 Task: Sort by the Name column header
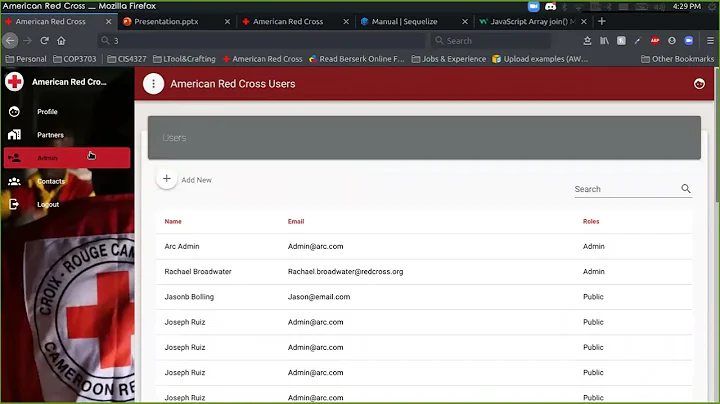[173, 221]
